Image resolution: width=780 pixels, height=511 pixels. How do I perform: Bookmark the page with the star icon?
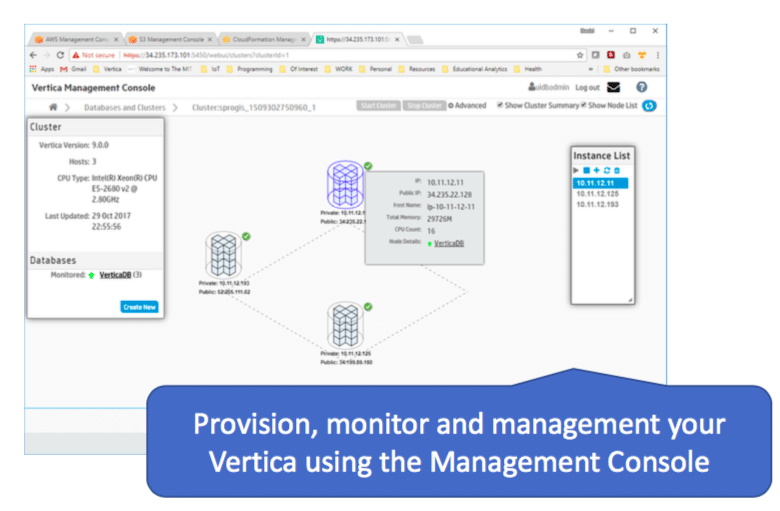click(580, 55)
